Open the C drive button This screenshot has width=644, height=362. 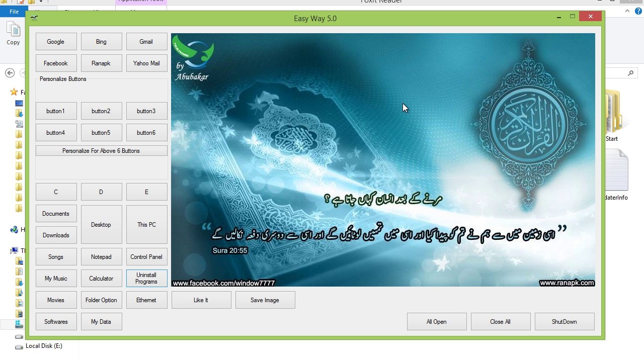56,192
